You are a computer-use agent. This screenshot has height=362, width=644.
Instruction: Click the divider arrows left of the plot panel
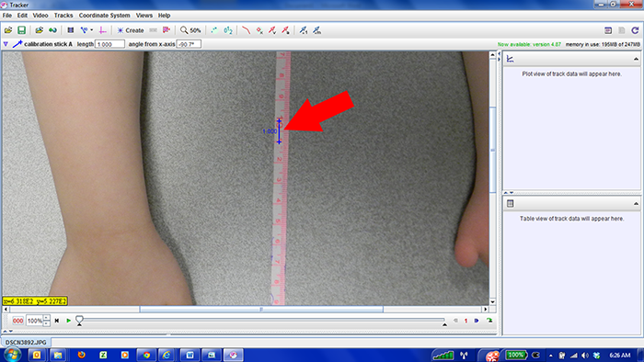[x=500, y=57]
